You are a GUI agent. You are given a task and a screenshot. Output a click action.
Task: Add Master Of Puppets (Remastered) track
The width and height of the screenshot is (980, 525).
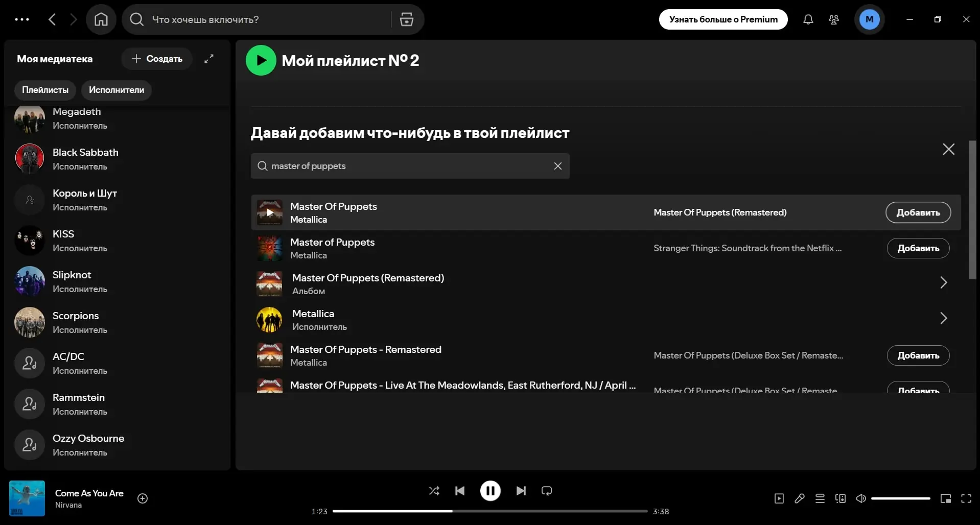[918, 212]
